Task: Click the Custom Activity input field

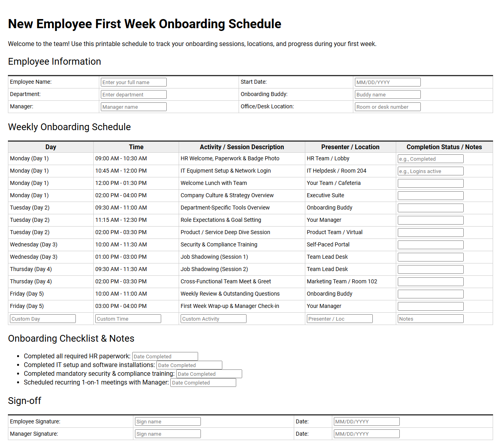Action: [214, 319]
